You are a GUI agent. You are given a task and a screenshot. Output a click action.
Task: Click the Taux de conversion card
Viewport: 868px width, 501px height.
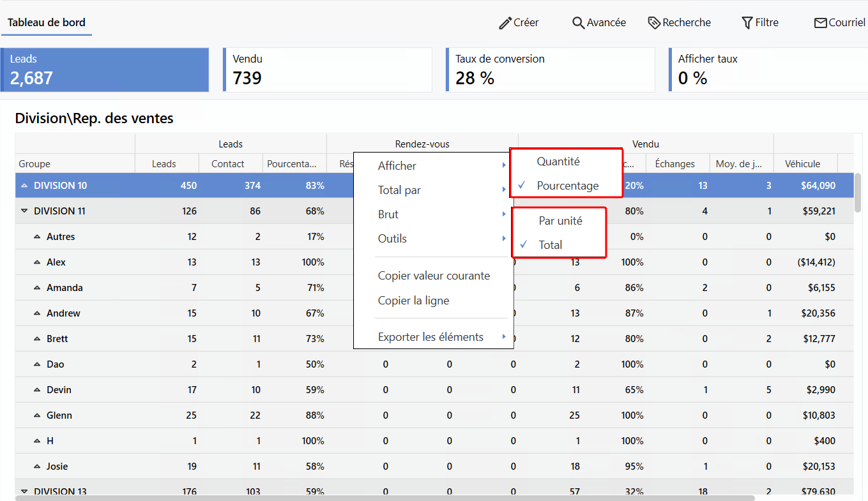[x=550, y=70]
